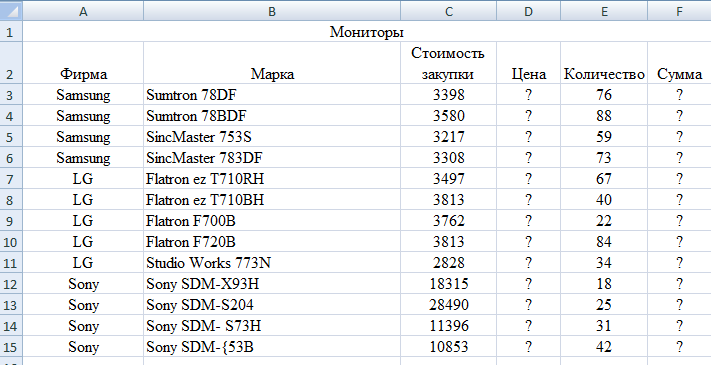The height and width of the screenshot is (365, 711).
Task: Click quantity value 76
Action: pyautogui.click(x=604, y=95)
